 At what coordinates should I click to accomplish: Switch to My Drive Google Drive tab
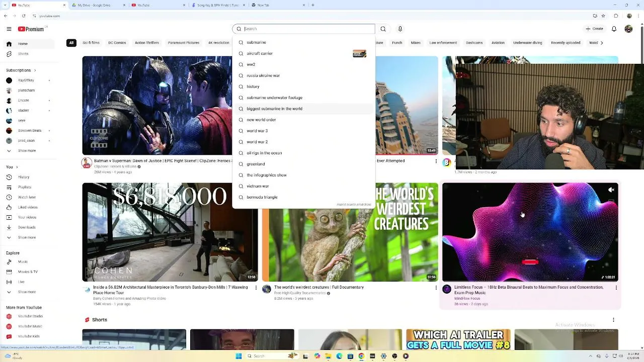click(98, 5)
